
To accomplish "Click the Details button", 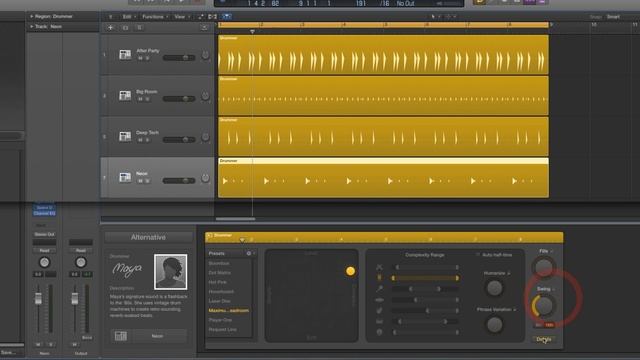I will (x=544, y=339).
